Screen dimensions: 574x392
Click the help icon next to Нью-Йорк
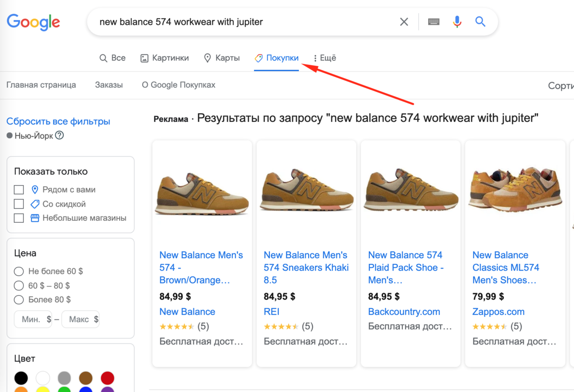pos(59,135)
